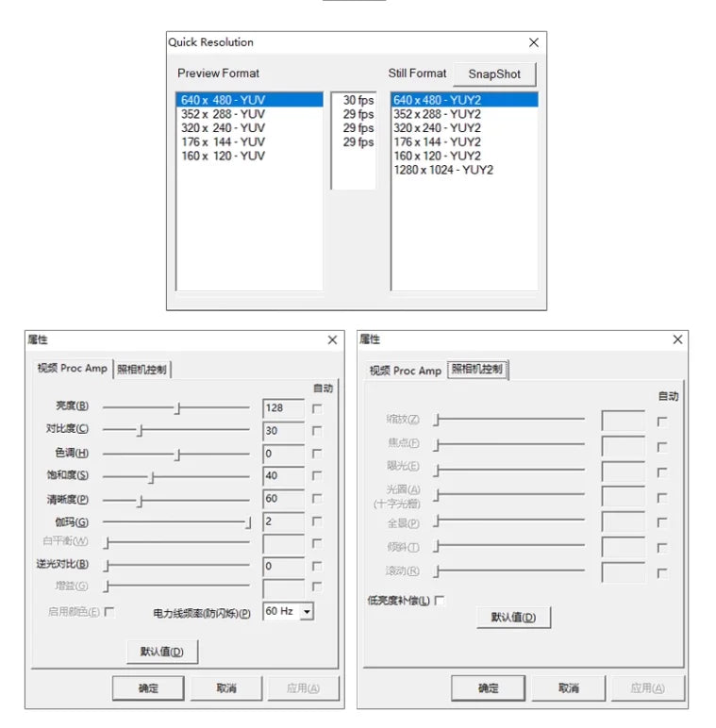The image size is (716, 728).
Task: Open 照相机控制 tab in right dialog
Action: [477, 369]
